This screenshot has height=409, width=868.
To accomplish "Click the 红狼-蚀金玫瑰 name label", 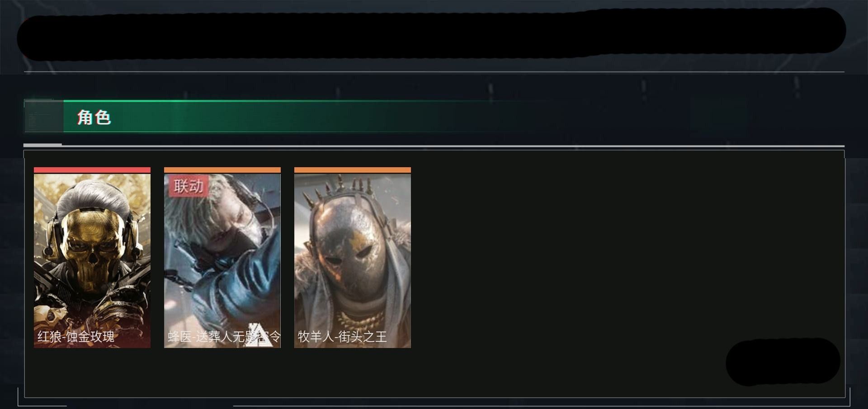I will pyautogui.click(x=76, y=337).
